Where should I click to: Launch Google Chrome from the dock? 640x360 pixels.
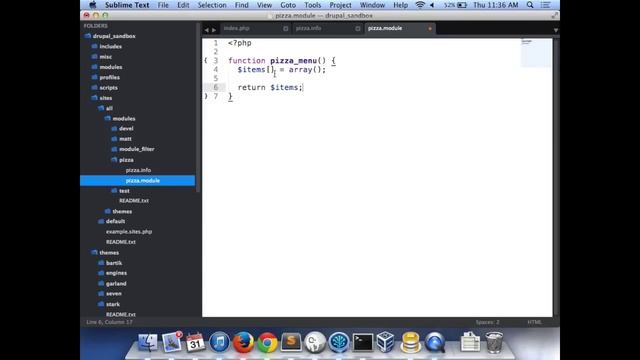pos(267,342)
